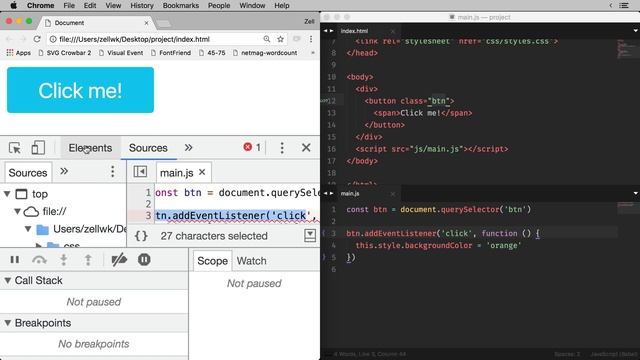
Task: Close the Document browser tab
Action: (x=147, y=23)
